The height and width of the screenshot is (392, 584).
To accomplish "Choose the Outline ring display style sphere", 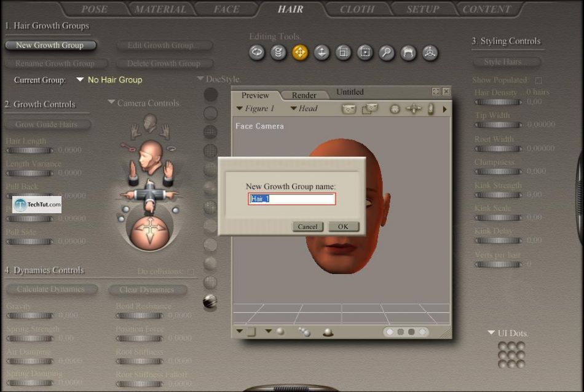I will tap(210, 113).
